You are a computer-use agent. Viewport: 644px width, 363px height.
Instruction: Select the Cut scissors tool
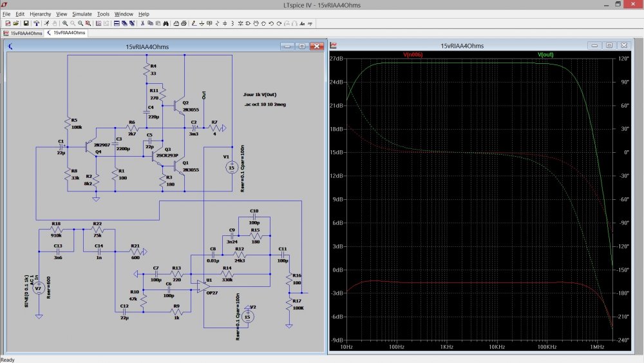click(x=142, y=23)
